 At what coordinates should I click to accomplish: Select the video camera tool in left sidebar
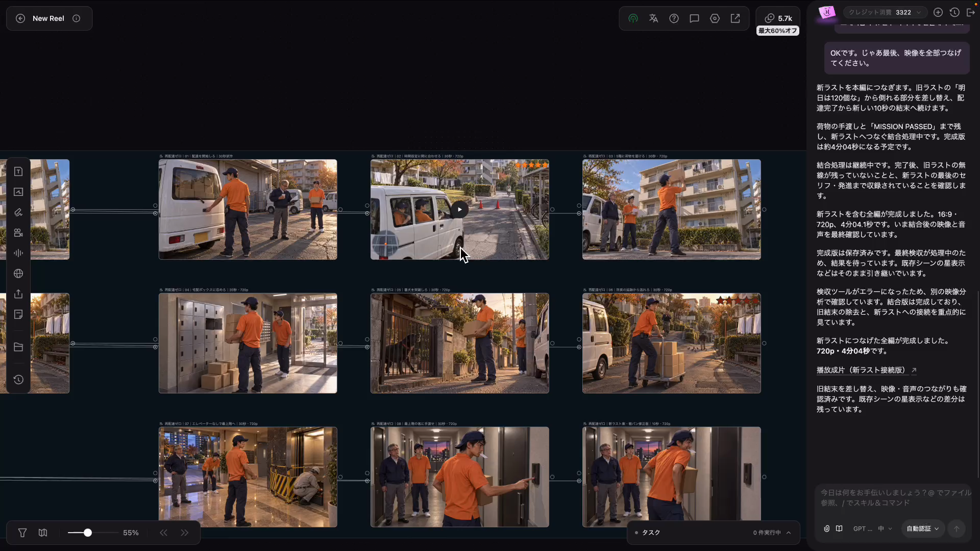(18, 233)
